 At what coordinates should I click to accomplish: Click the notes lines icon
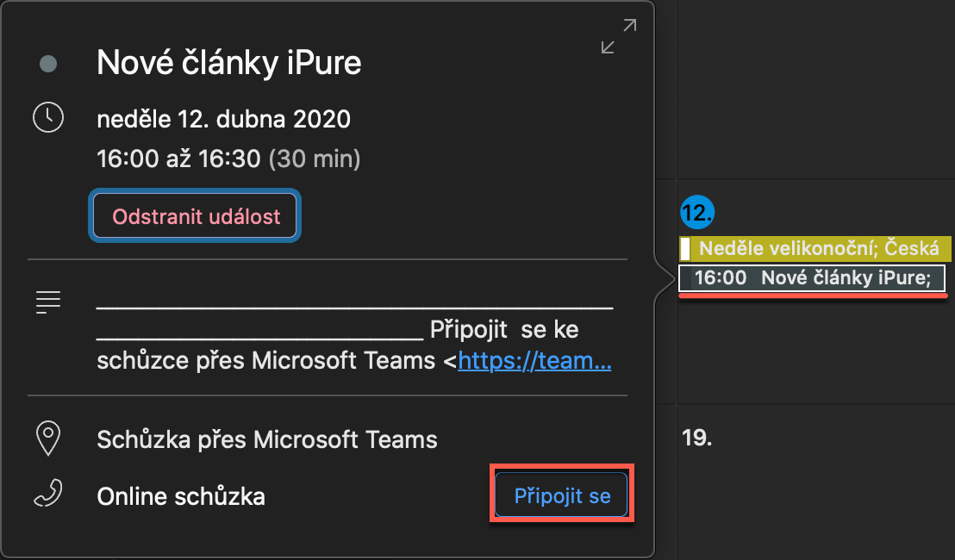[48, 302]
